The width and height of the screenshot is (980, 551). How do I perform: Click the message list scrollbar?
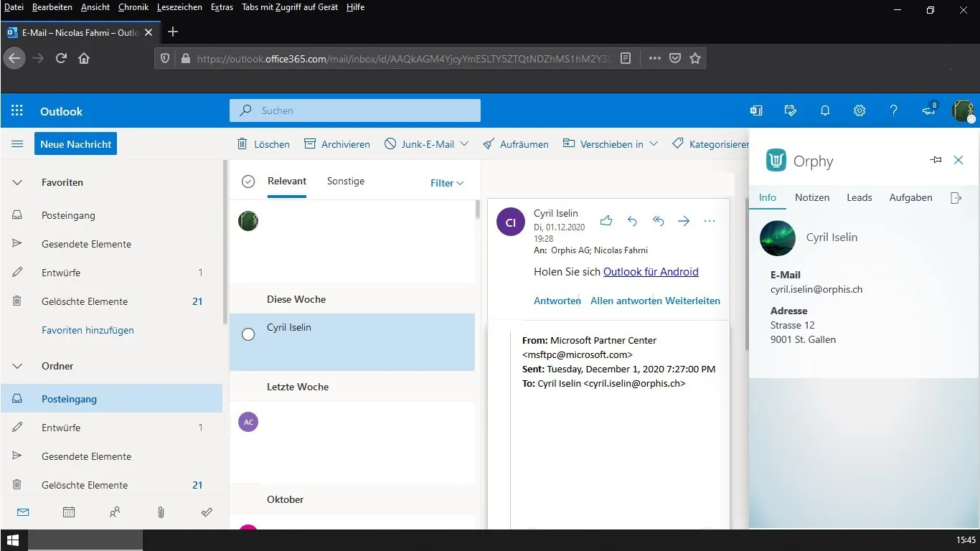[478, 210]
